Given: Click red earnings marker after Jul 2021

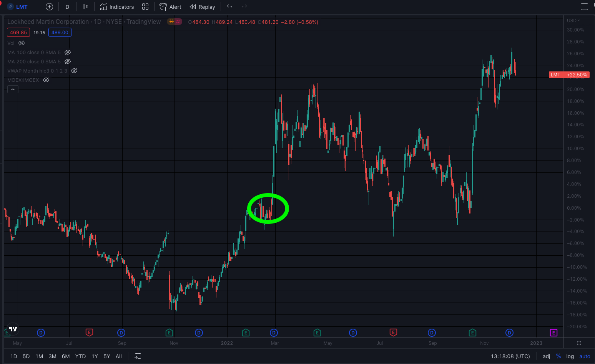Looking at the screenshot, I should tap(89, 333).
